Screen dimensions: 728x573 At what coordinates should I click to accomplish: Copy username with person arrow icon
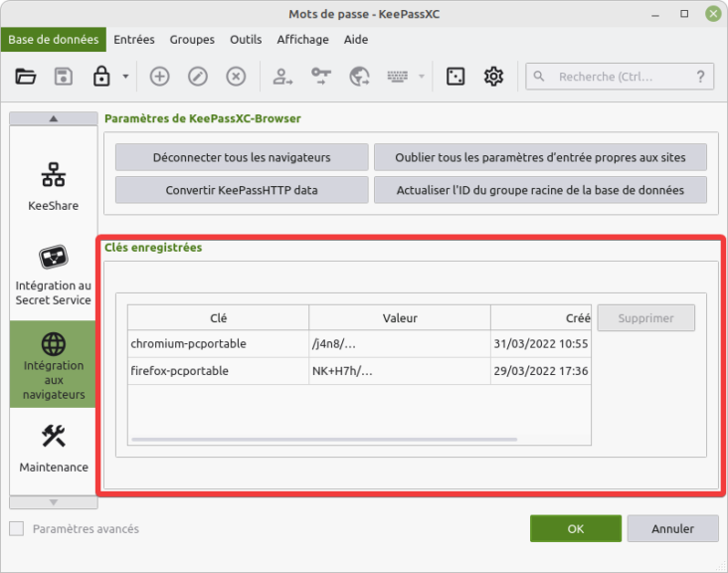click(x=282, y=77)
